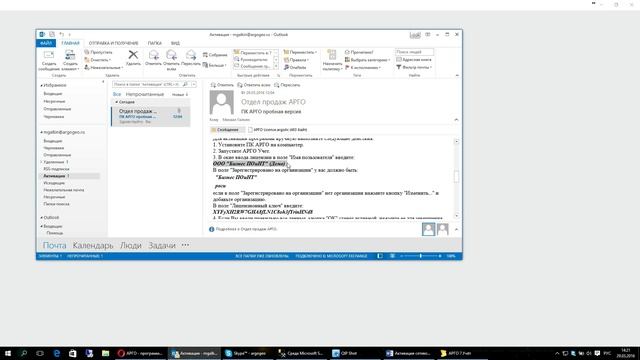Click the Ответить reply icon in ribbon
The image size is (640, 360).
pyautogui.click(x=153, y=55)
